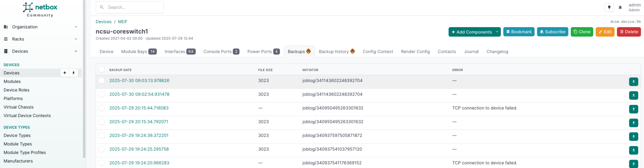This screenshot has height=168, width=644.
Task: Open the Backup history tab
Action: pos(337,52)
